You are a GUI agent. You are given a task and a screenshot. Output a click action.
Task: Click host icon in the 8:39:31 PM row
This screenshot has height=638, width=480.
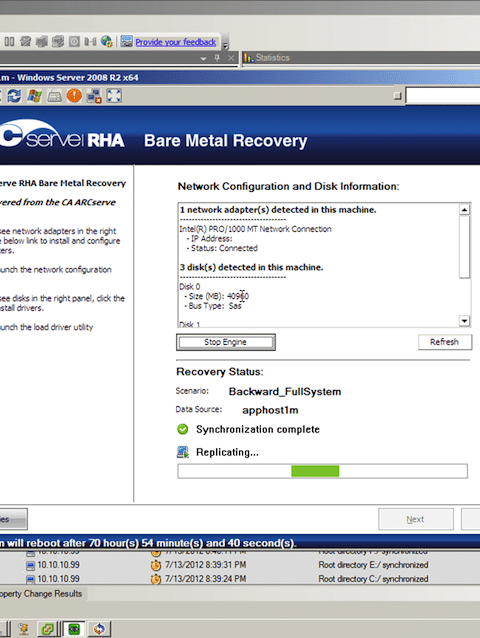tap(31, 566)
